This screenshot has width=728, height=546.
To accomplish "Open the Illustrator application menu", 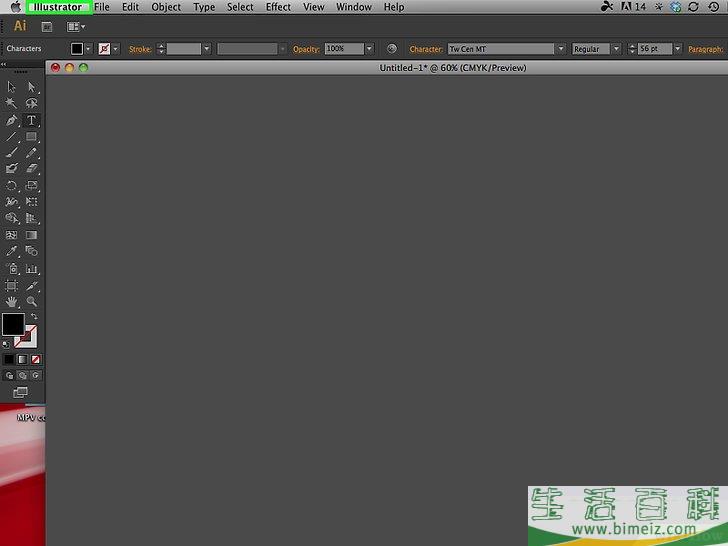I will tap(56, 7).
